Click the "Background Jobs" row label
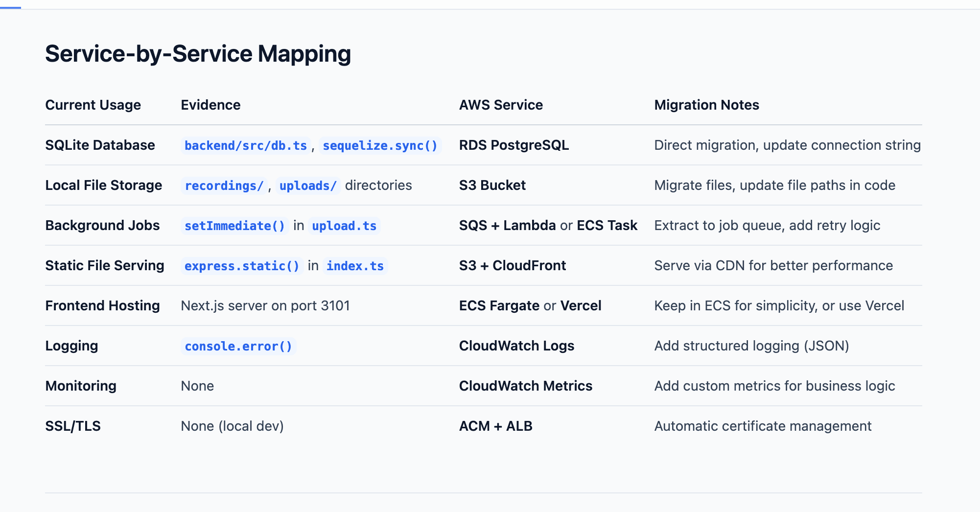 coord(102,225)
